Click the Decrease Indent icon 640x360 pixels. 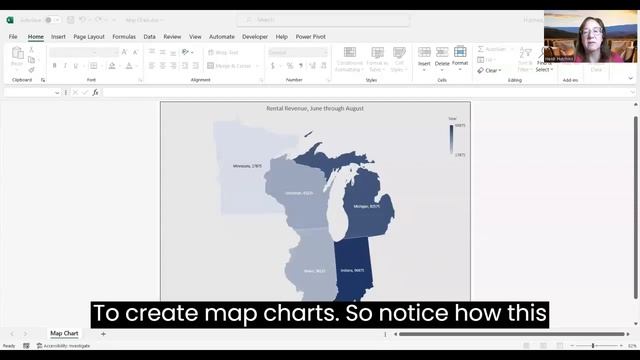tap(185, 66)
